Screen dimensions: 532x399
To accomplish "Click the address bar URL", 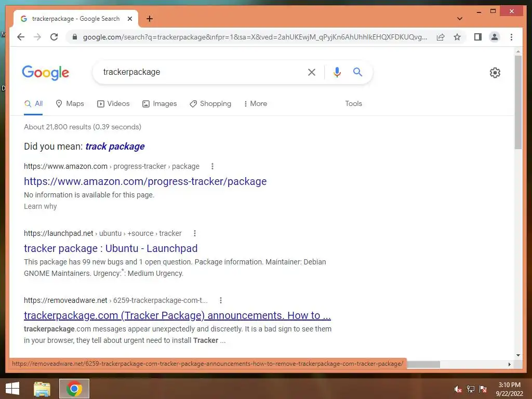I will (x=255, y=37).
